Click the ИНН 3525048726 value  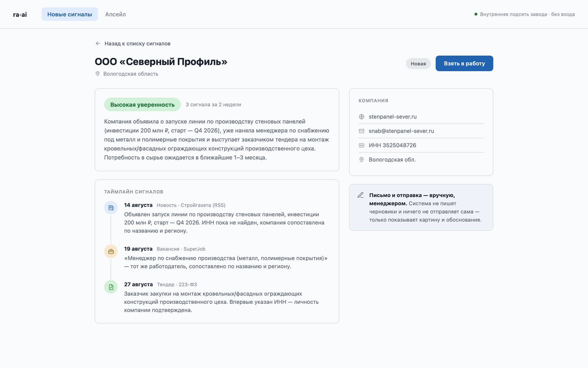click(392, 145)
